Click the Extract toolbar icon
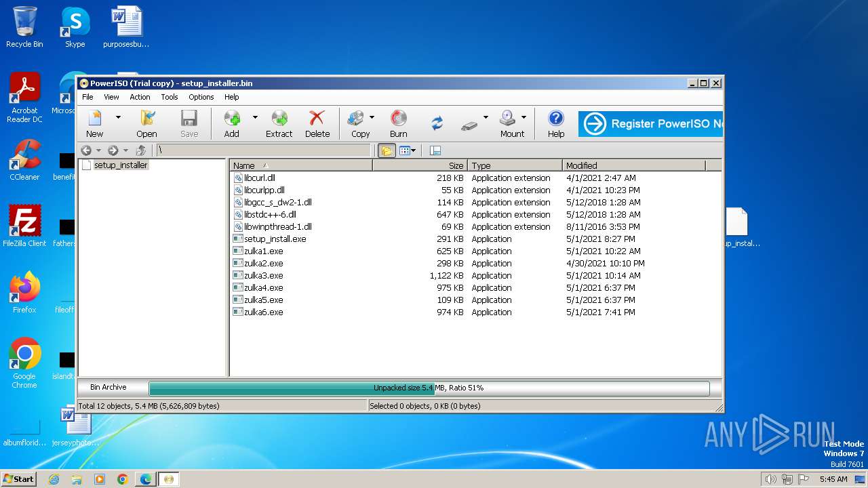Screen dimensions: 868x488 pos(279,123)
